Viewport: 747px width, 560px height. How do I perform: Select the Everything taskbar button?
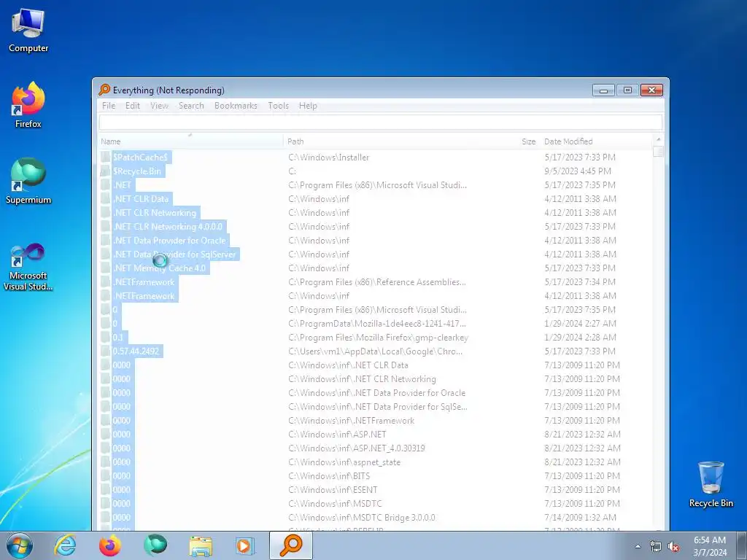291,545
